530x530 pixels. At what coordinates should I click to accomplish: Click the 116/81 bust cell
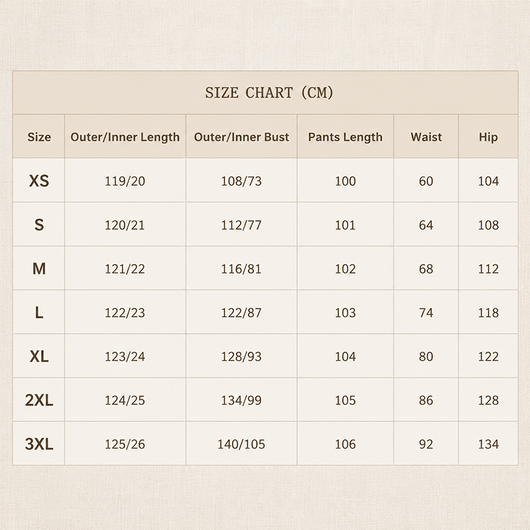coord(241,269)
